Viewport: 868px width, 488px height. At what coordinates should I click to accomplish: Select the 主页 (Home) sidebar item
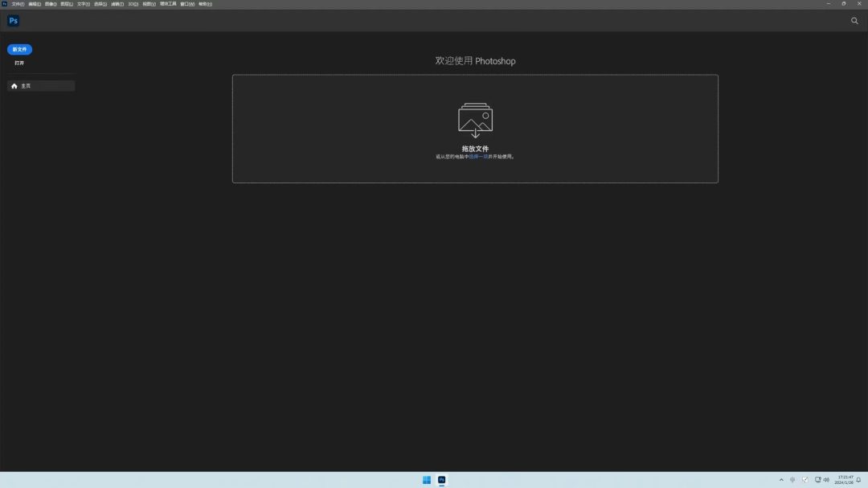41,86
